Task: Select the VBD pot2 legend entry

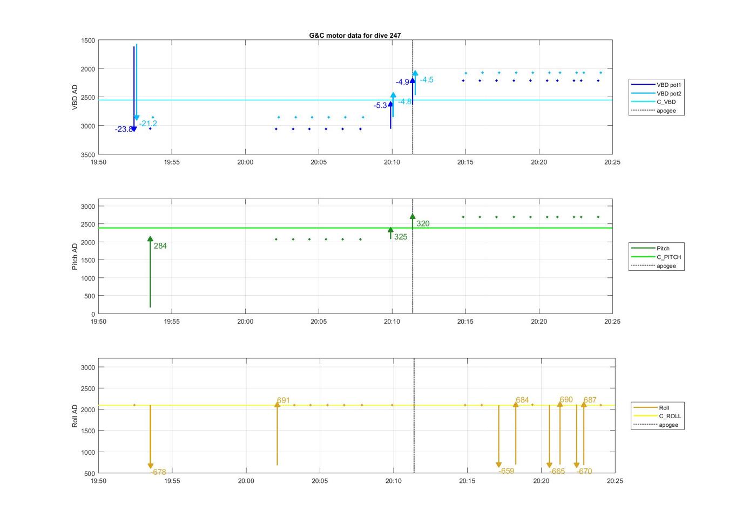Action: click(657, 93)
